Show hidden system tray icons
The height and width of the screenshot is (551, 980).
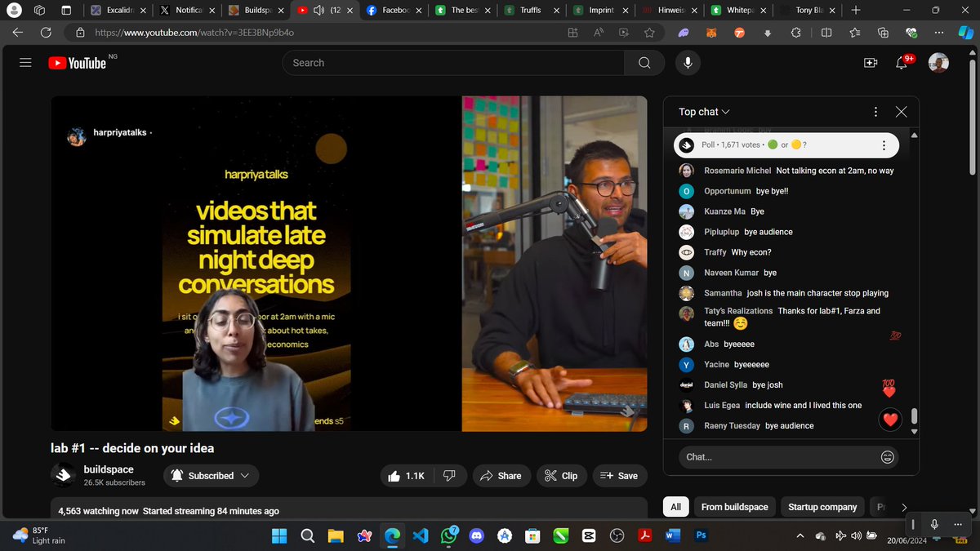[x=799, y=536]
